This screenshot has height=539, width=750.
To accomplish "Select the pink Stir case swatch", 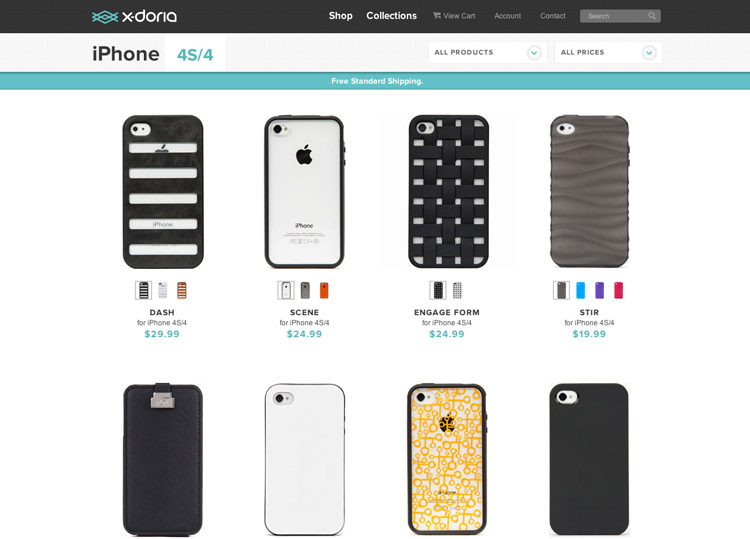I will click(618, 290).
